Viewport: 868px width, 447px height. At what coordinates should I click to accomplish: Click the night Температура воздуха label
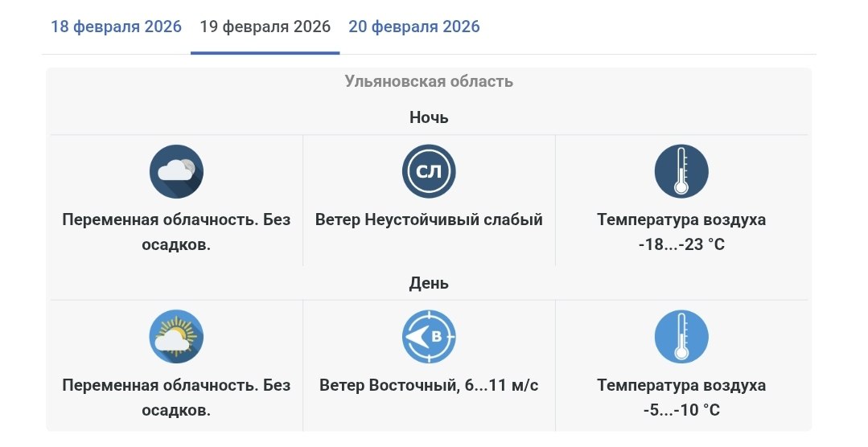tap(681, 219)
